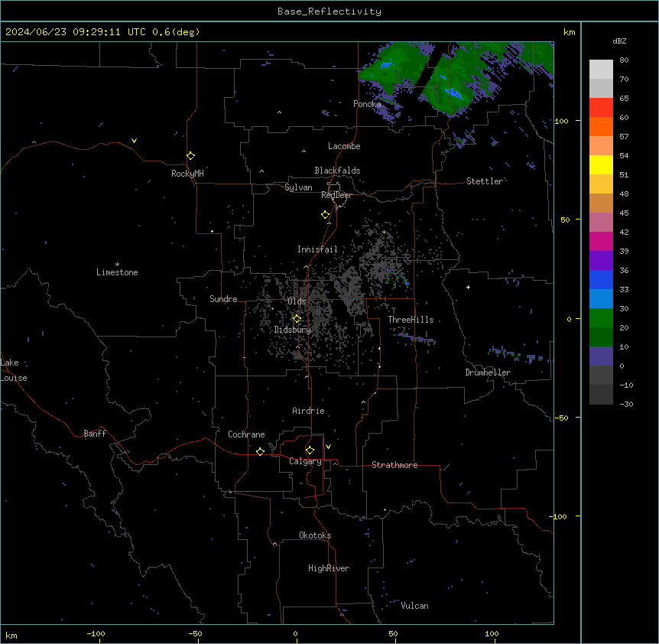This screenshot has width=659, height=644.
Task: Click the -100 tick on bottom axis
Action: (96, 633)
